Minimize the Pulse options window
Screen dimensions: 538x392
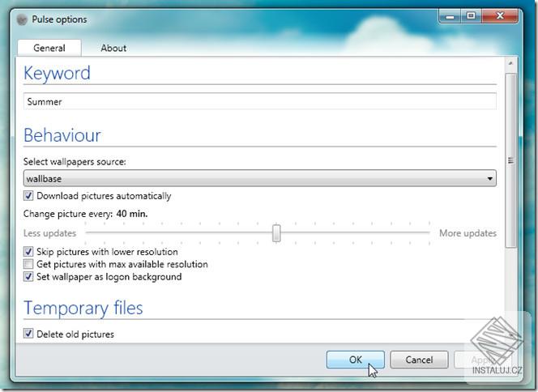pyautogui.click(x=450, y=16)
